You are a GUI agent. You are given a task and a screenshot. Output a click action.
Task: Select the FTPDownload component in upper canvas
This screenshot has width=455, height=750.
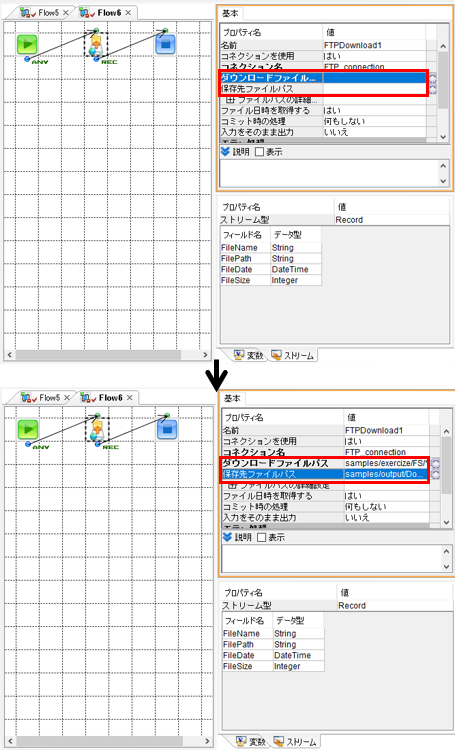click(96, 45)
